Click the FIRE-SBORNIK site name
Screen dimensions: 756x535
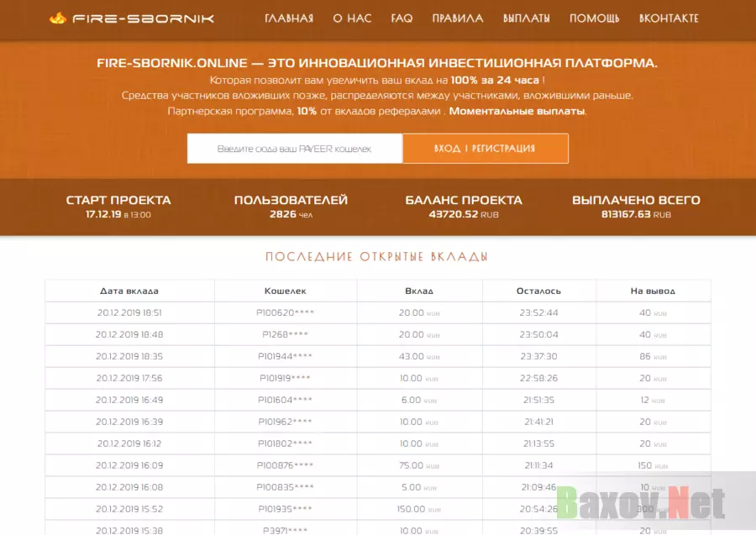(x=143, y=18)
